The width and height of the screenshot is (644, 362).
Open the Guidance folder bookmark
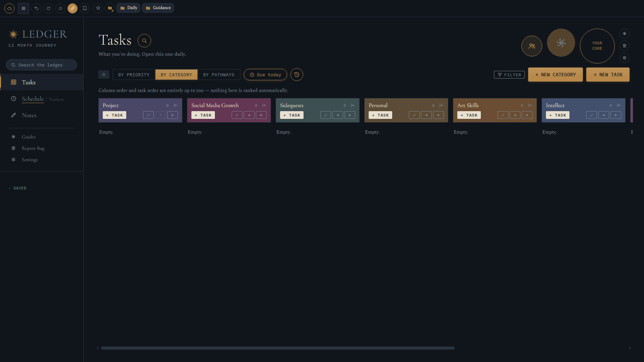click(x=158, y=8)
